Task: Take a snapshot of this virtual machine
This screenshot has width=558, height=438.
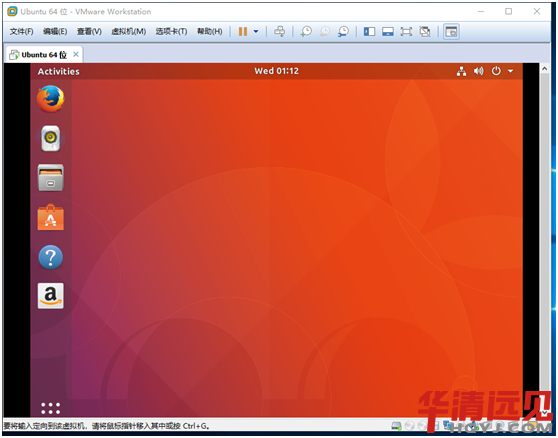Action: (306, 31)
